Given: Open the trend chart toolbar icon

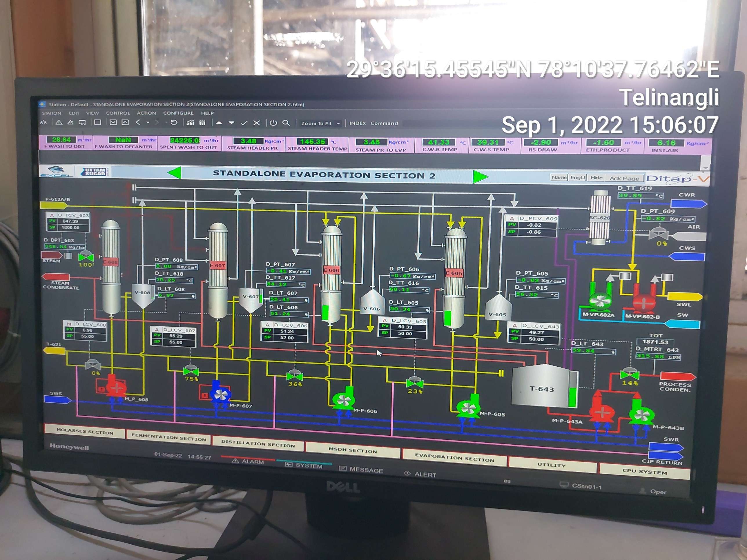Looking at the screenshot, I should (190, 123).
